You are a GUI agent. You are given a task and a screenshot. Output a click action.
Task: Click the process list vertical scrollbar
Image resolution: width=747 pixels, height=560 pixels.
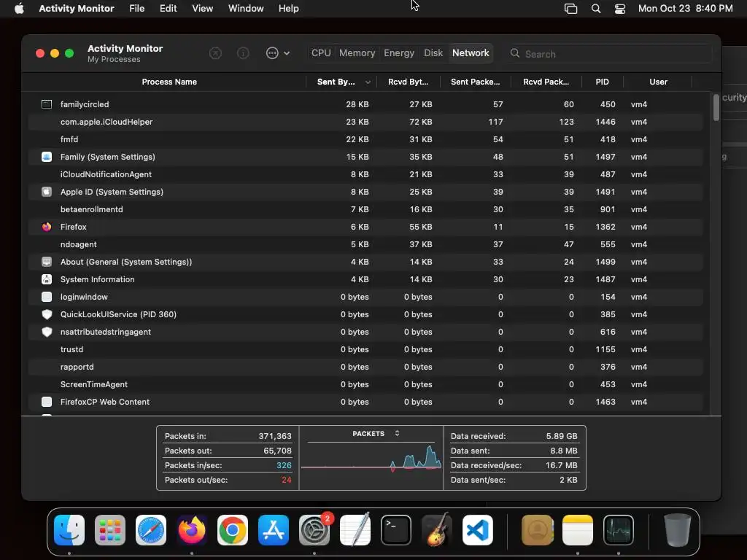tap(716, 108)
